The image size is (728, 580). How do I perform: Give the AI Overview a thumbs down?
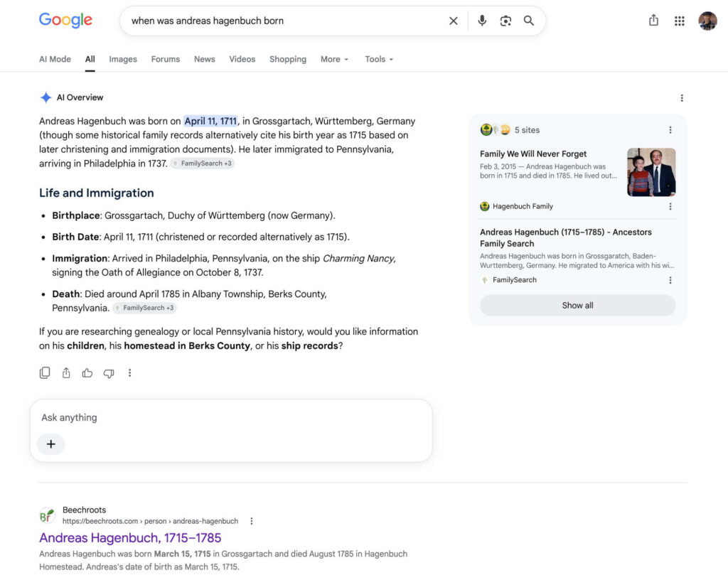(109, 373)
